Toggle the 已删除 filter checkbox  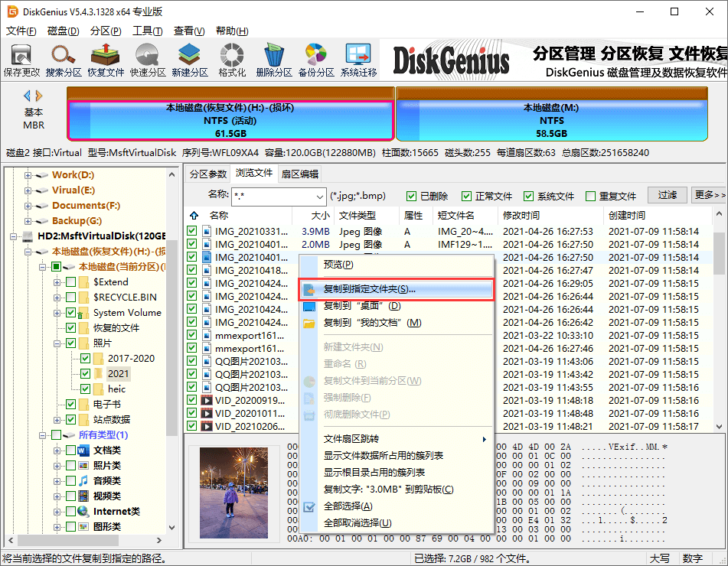pos(411,197)
